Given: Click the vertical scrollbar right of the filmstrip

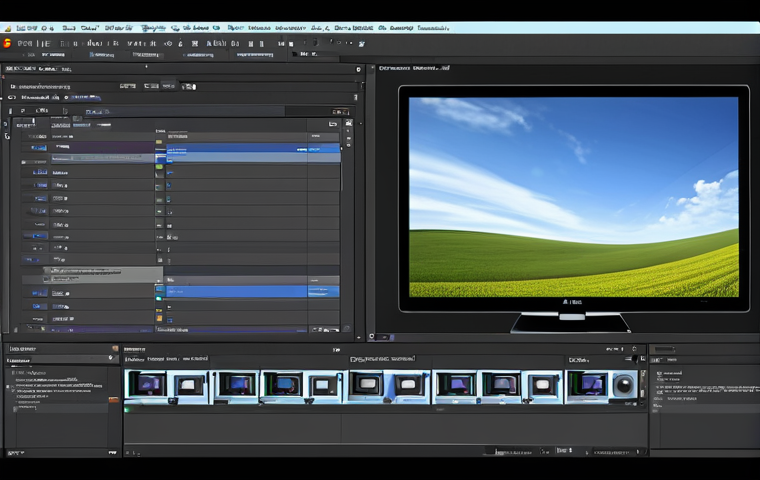Looking at the screenshot, I should pos(643,386).
